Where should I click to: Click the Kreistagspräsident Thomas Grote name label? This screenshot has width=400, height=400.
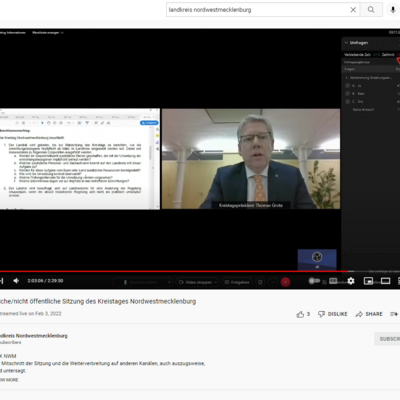pyautogui.click(x=251, y=205)
